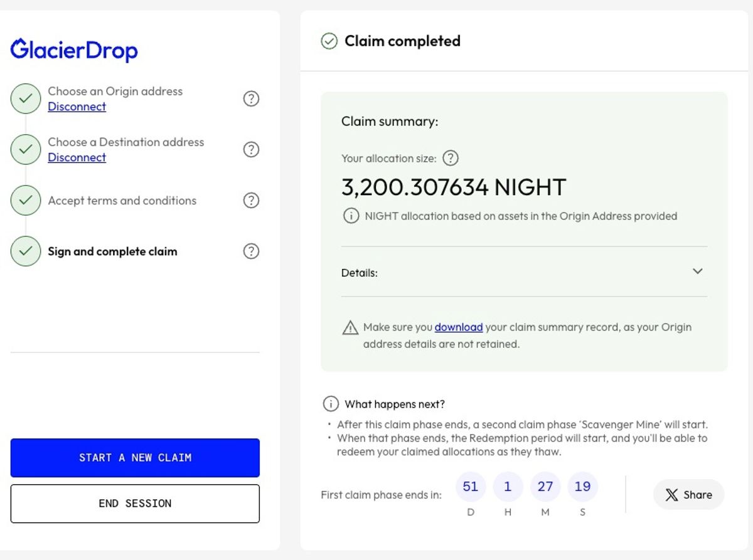Click the warning triangle icon near download notice

(350, 327)
